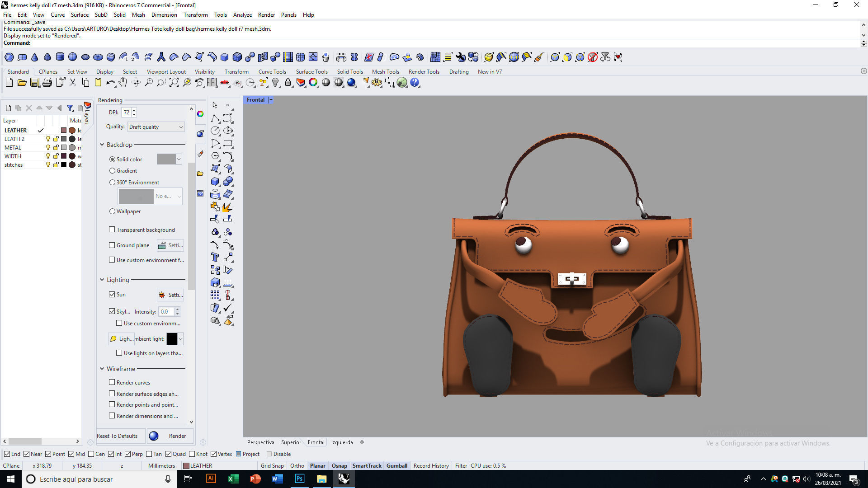Viewport: 868px width, 488px height.
Task: Toggle visibility bulb of the METAL layer
Action: point(48,148)
